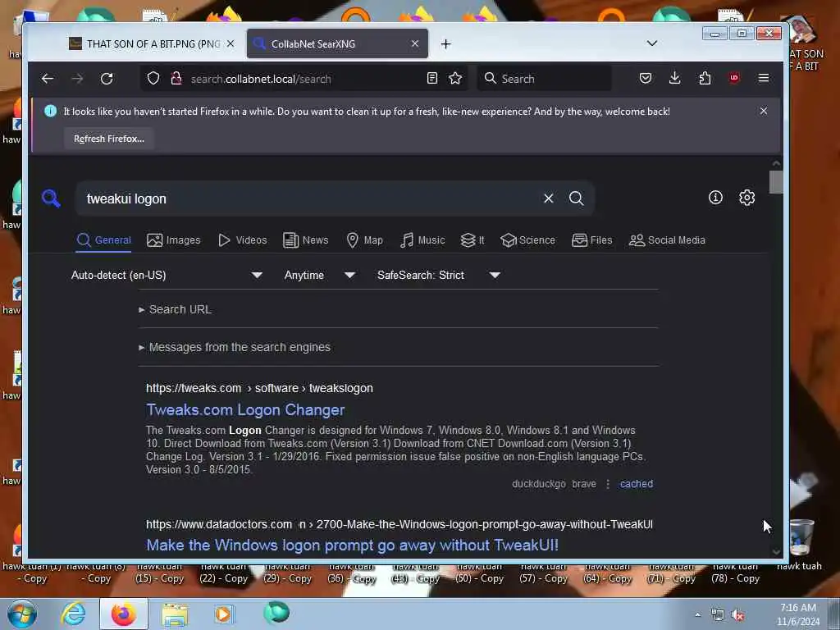Click the page vertical scrollbar thumb

(776, 182)
